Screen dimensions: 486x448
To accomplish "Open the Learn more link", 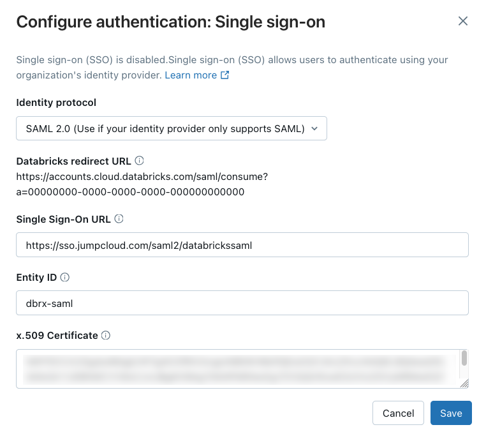I will coord(191,75).
